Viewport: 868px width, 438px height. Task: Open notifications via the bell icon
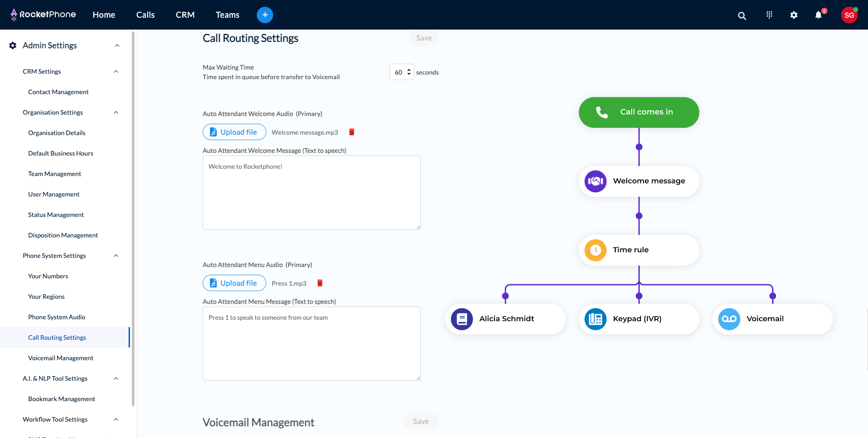818,15
